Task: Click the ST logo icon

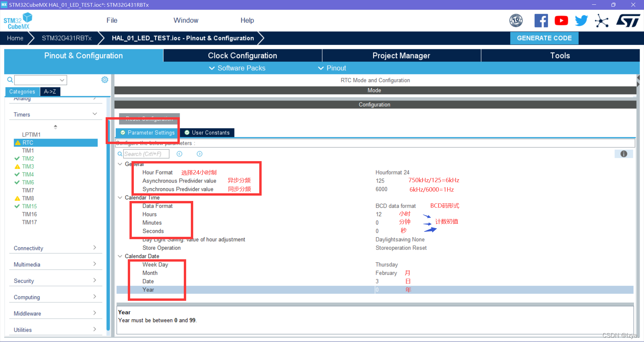Action: (628, 21)
